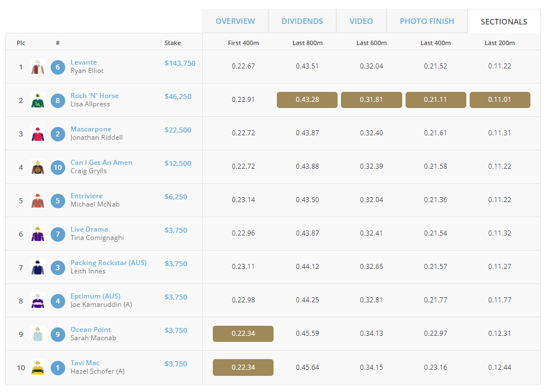551x392 pixels.
Task: Click highlighted 0.43.28 Last 800m time
Action: [x=307, y=100]
